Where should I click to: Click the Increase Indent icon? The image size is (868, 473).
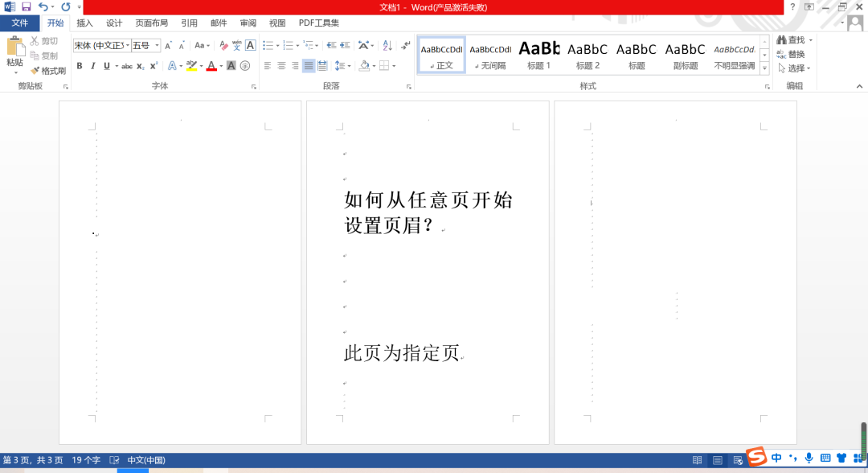coord(344,46)
